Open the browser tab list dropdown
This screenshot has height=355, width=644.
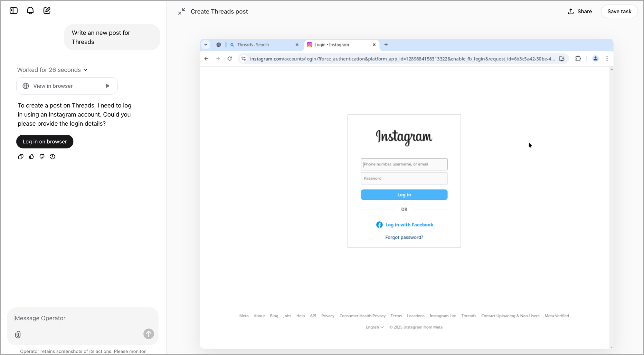[206, 45]
